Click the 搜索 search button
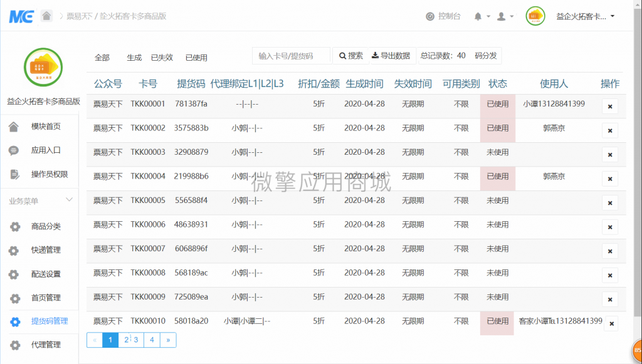 [x=350, y=56]
